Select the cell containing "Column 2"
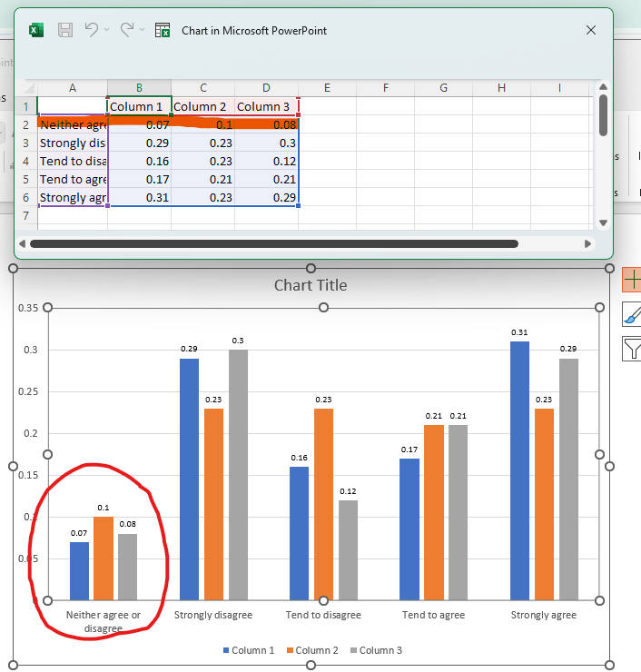Viewport: 641px width, 672px height. click(202, 106)
